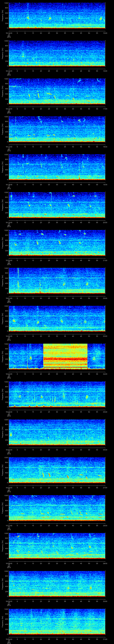The height and width of the screenshot is (644, 114).
Task: Click the 18:21:00 start time label
Action: click(9, 298)
